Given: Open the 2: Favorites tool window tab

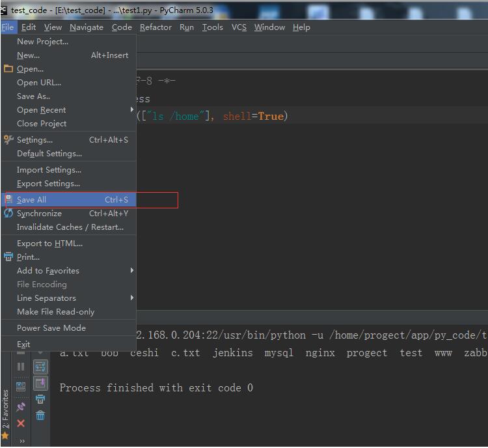Looking at the screenshot, I should (x=5, y=410).
